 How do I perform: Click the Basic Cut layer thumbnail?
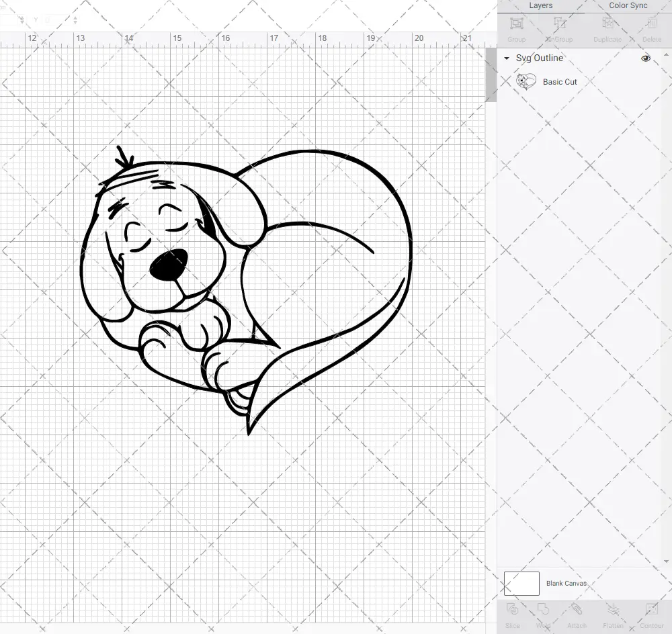click(526, 81)
